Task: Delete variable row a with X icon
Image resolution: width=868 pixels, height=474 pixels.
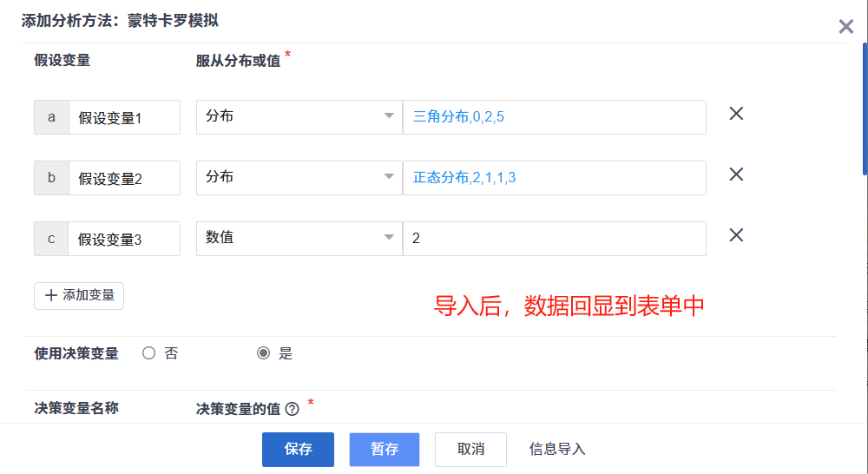Action: [x=736, y=114]
